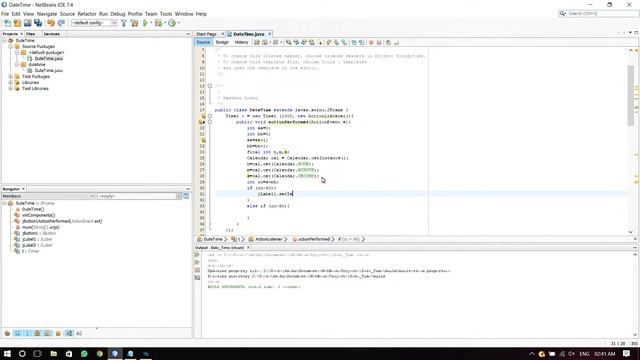This screenshot has height=360, width=640.
Task: Expand the Libraries node
Action: (11, 82)
